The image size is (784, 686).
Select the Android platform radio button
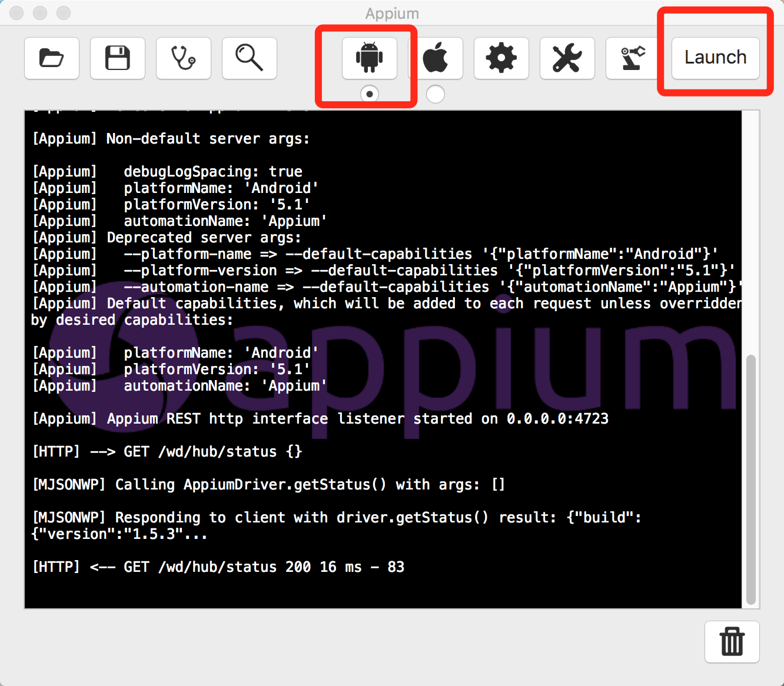(370, 94)
